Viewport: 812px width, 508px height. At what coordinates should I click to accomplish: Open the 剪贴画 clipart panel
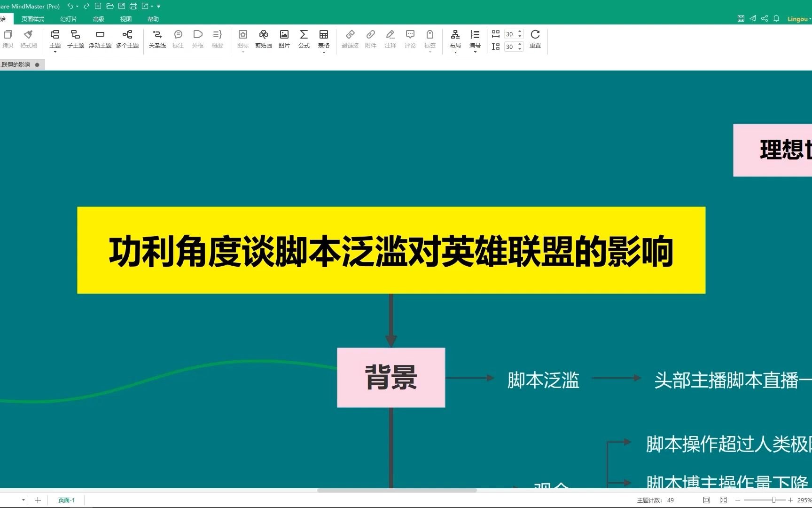coord(264,39)
